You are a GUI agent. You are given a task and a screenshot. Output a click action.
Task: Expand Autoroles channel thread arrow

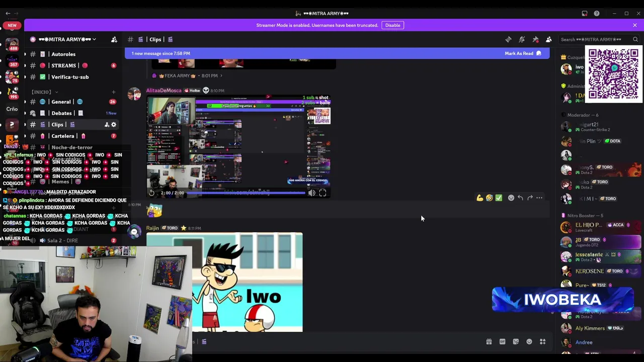click(x=25, y=54)
